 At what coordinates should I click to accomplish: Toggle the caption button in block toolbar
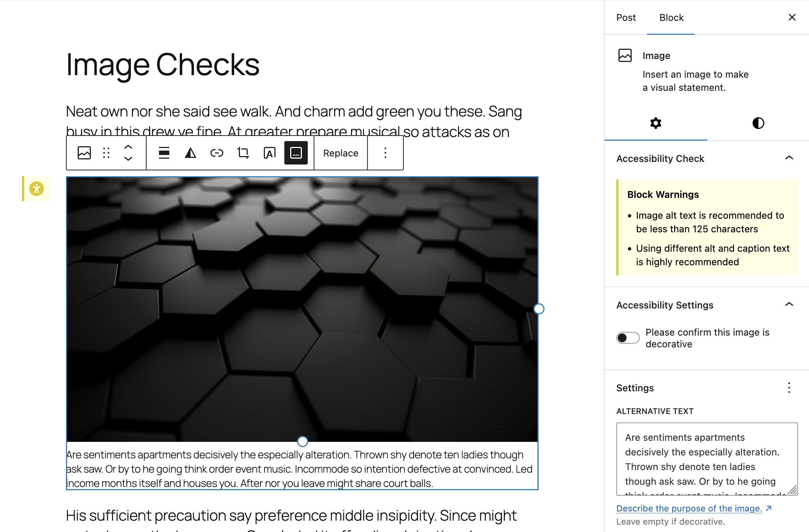click(296, 153)
